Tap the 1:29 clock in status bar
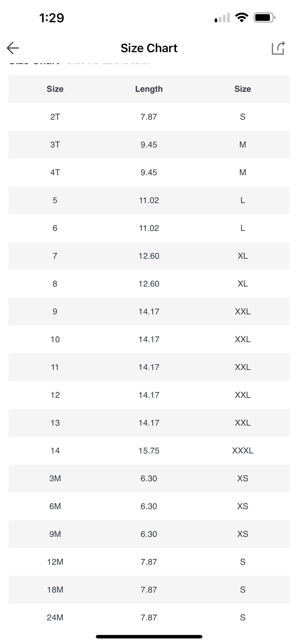 pyautogui.click(x=52, y=18)
